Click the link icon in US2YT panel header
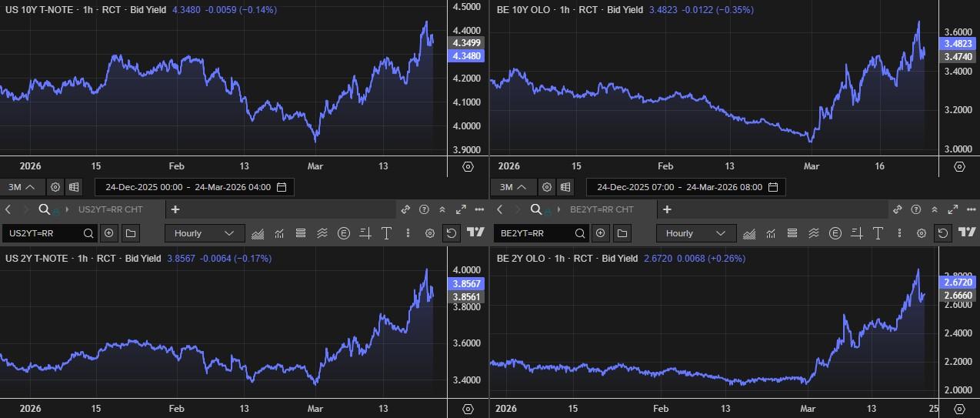The image size is (980, 418). tap(405, 209)
